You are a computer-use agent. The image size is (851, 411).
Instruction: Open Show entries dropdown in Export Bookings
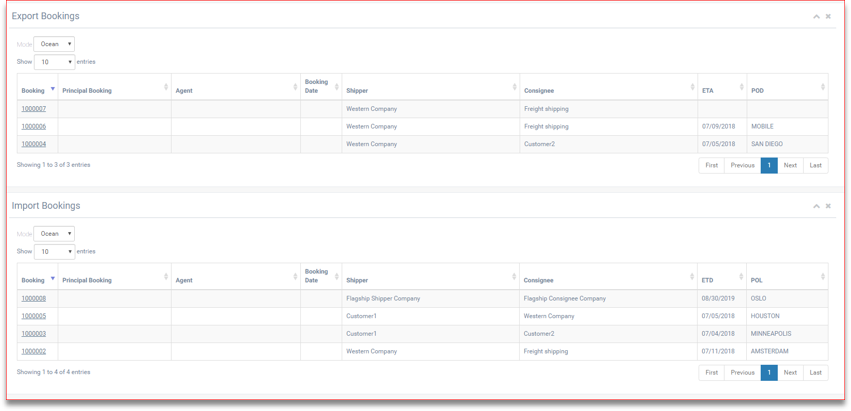pos(54,62)
